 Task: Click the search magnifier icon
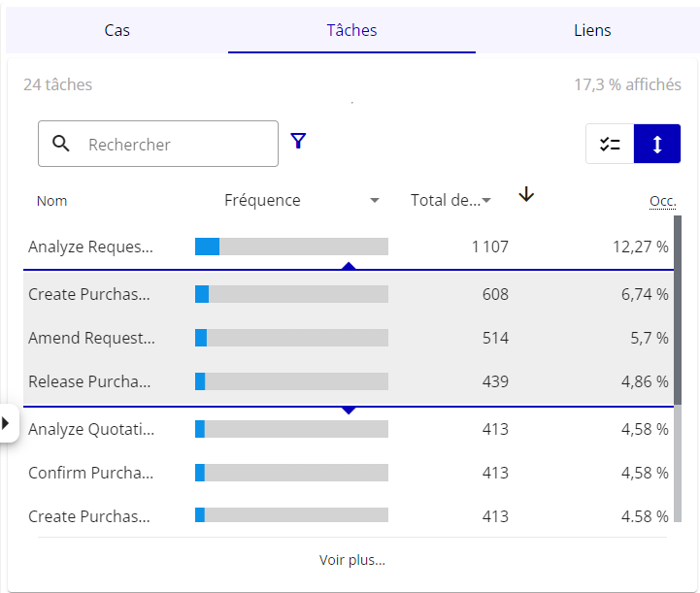[x=61, y=144]
